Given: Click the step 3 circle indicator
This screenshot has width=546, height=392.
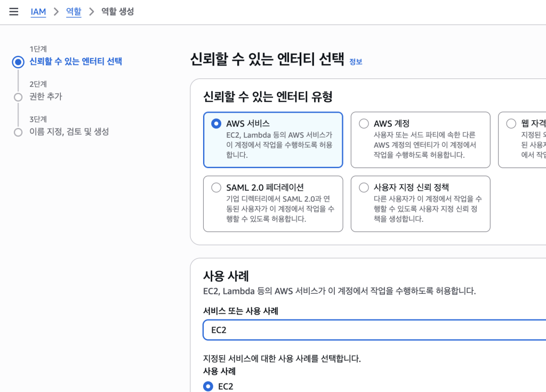Looking at the screenshot, I should tap(18, 132).
